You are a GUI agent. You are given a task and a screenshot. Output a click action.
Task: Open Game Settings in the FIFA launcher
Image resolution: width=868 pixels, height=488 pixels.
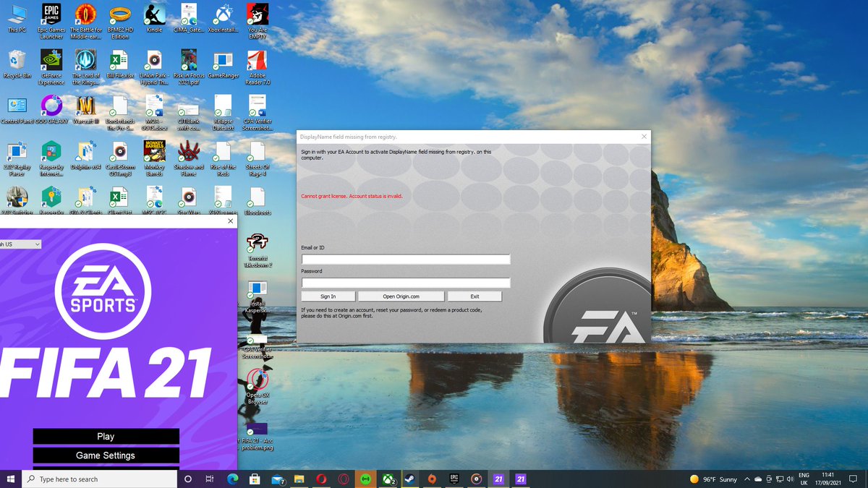106,455
